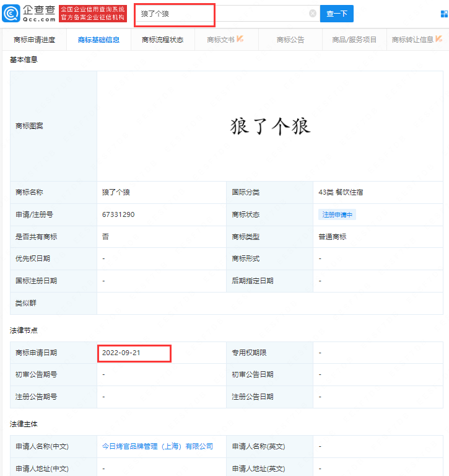Select the 商标文书 tab
This screenshot has width=449, height=476.
(221, 40)
